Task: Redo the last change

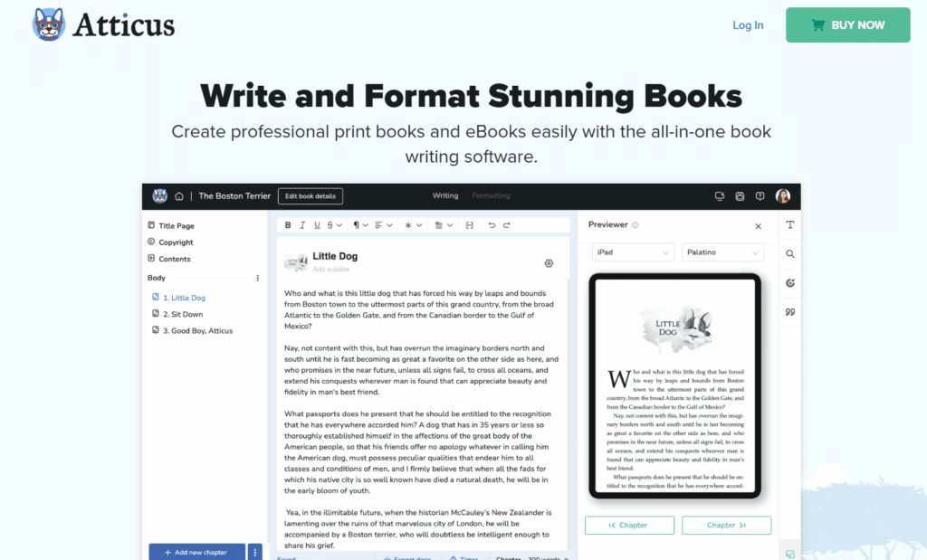Action: [x=508, y=224]
